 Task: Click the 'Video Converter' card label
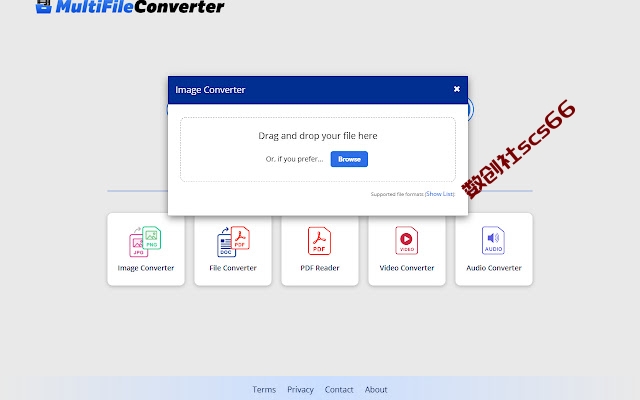[x=407, y=268]
